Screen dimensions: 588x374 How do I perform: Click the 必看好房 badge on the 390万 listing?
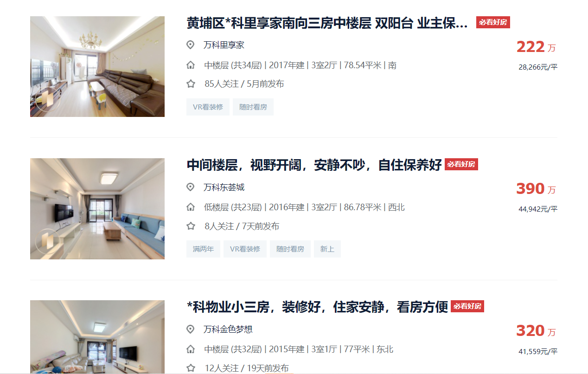pos(461,164)
